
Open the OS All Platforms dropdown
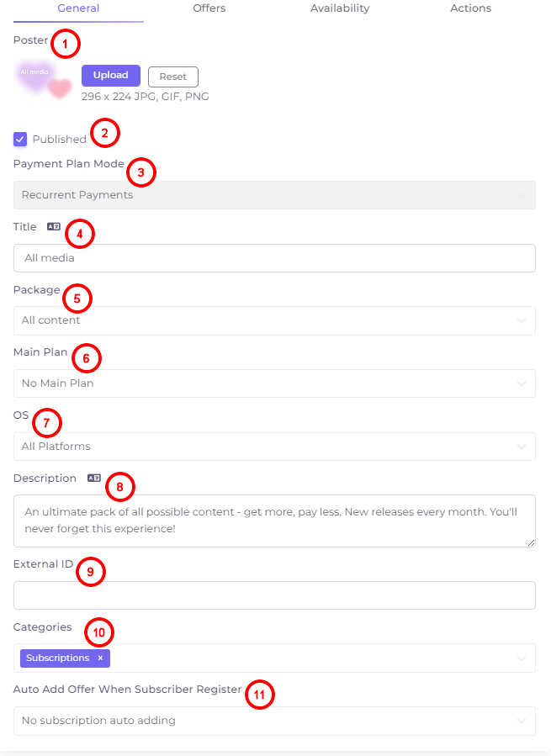(x=274, y=447)
